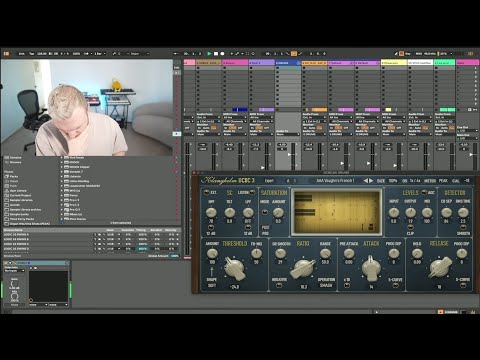Click the FB-MIX knob
Image resolution: width=480 pixels, height=360 pixels.
click(x=256, y=254)
